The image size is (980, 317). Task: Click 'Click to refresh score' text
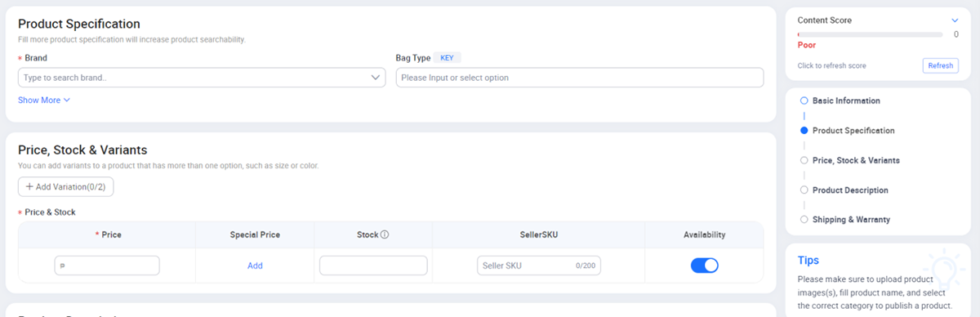point(832,65)
